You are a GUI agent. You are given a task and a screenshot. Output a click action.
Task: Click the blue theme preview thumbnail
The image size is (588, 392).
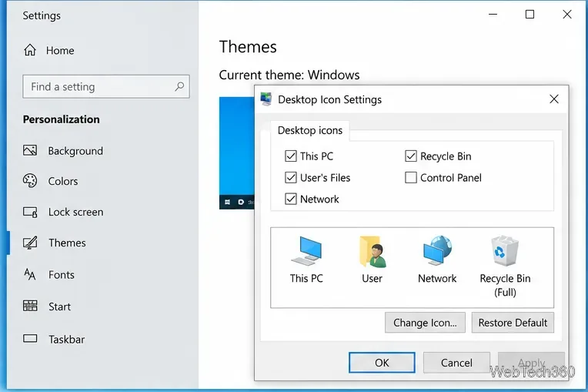tap(236, 153)
